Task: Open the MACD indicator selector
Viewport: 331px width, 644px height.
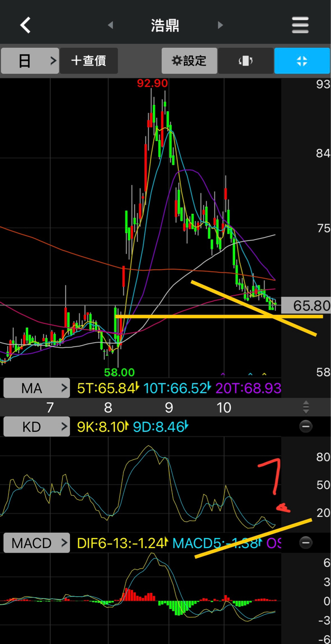Action: coord(37,543)
